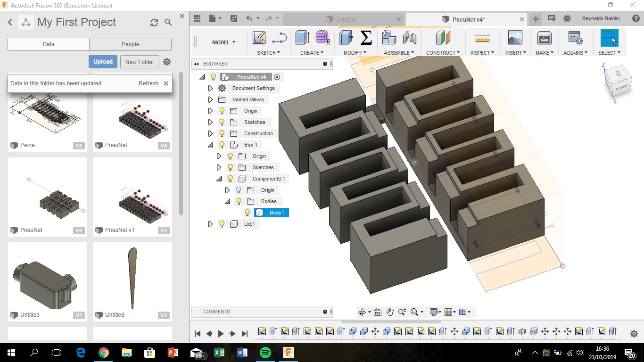Collapse the Box:1 component node
Viewport: 644px width, 362px height.
(x=210, y=145)
